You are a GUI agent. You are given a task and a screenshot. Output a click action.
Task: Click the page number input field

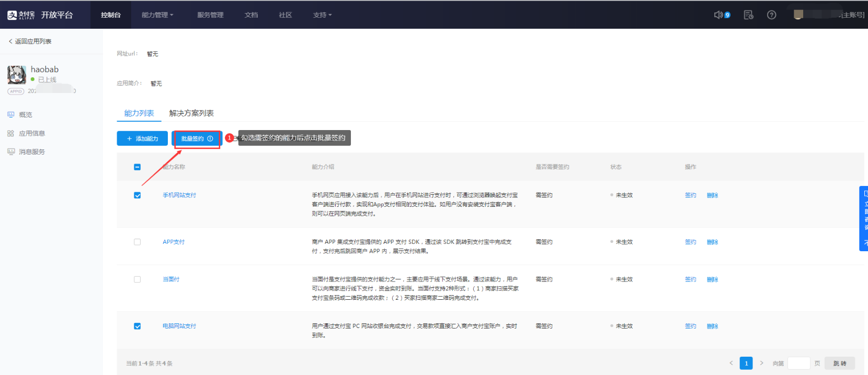point(798,363)
